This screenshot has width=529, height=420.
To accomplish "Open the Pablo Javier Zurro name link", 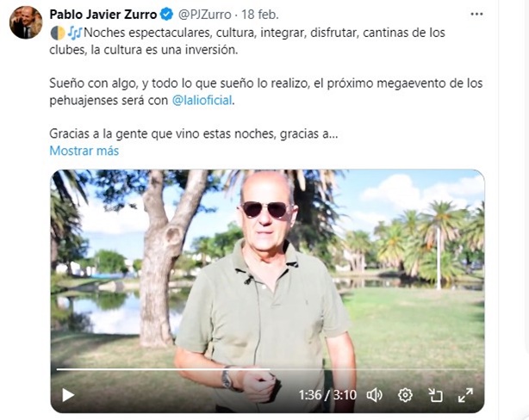I will 103,15.
